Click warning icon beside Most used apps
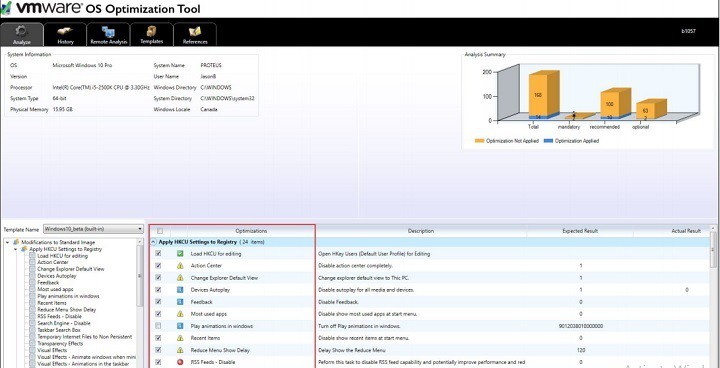The image size is (720, 368). coord(180,314)
